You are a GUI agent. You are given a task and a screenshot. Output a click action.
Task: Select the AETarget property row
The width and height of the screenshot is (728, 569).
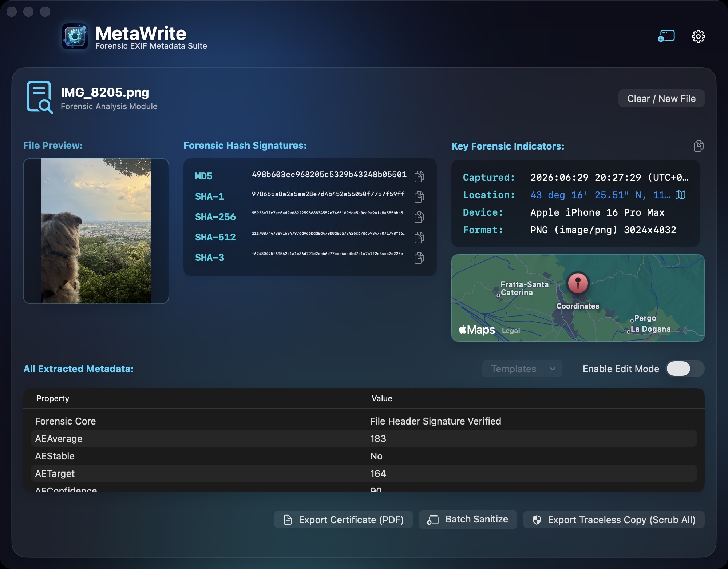pyautogui.click(x=364, y=473)
